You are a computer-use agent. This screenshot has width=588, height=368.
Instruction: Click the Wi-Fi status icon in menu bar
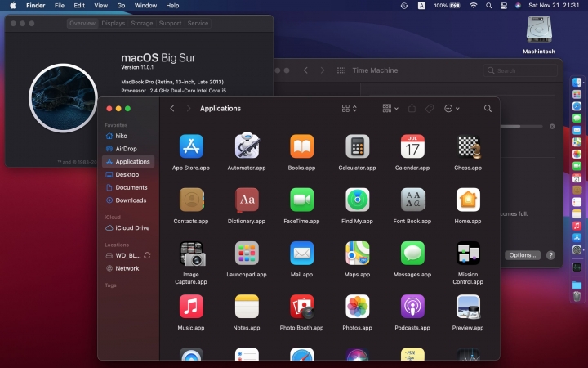pyautogui.click(x=474, y=6)
